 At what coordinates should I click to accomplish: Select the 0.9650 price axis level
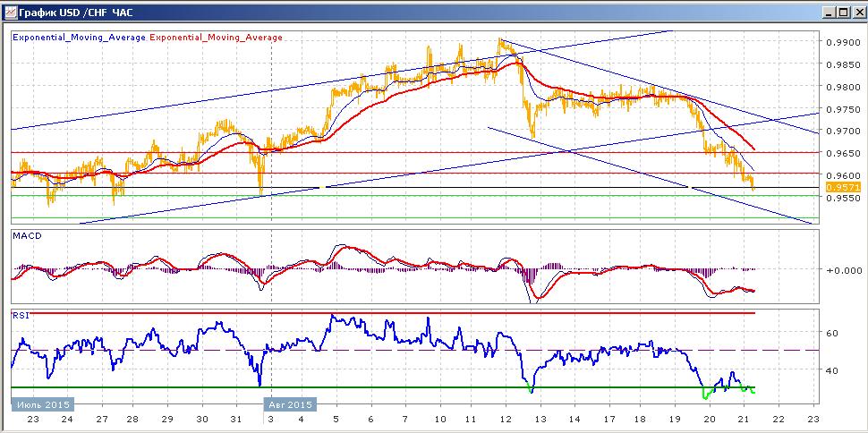(841, 153)
